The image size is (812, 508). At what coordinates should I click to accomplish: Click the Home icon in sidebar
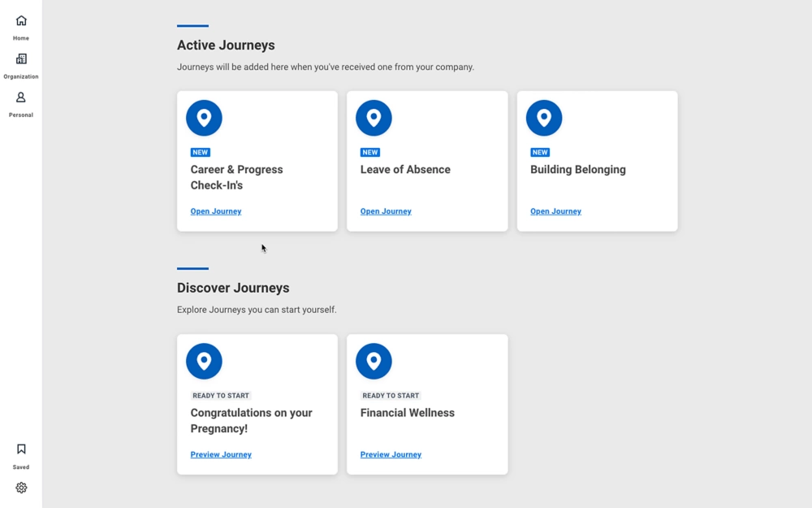click(x=21, y=21)
